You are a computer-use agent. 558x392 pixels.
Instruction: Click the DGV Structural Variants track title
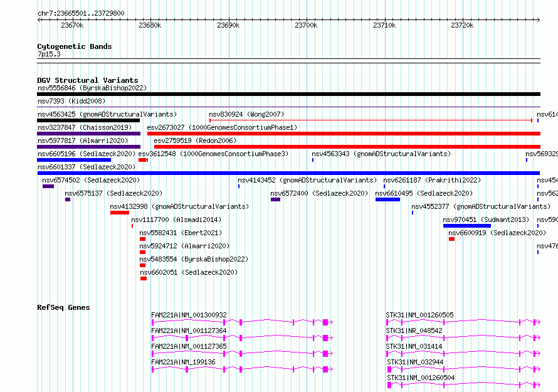88,80
